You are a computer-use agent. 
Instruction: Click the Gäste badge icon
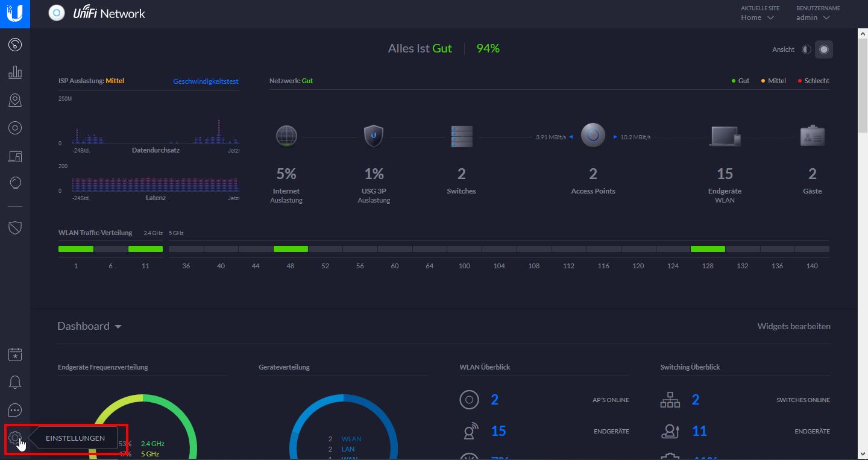pos(812,136)
